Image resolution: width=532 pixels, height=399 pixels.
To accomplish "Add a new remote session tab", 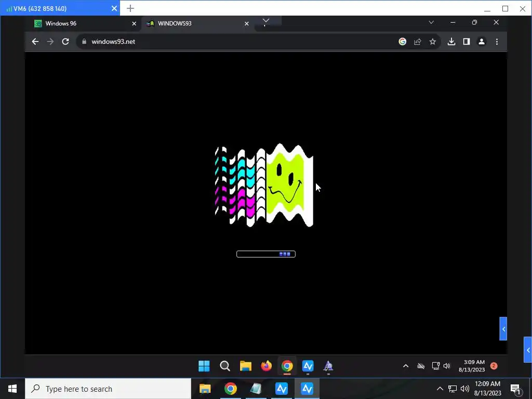I will (x=130, y=8).
